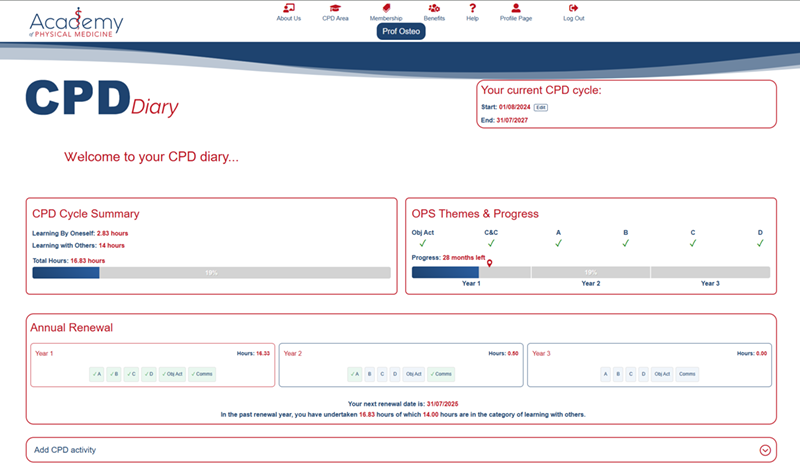Click the red progress marker pin
The height and width of the screenshot is (466, 800).
pos(489,263)
